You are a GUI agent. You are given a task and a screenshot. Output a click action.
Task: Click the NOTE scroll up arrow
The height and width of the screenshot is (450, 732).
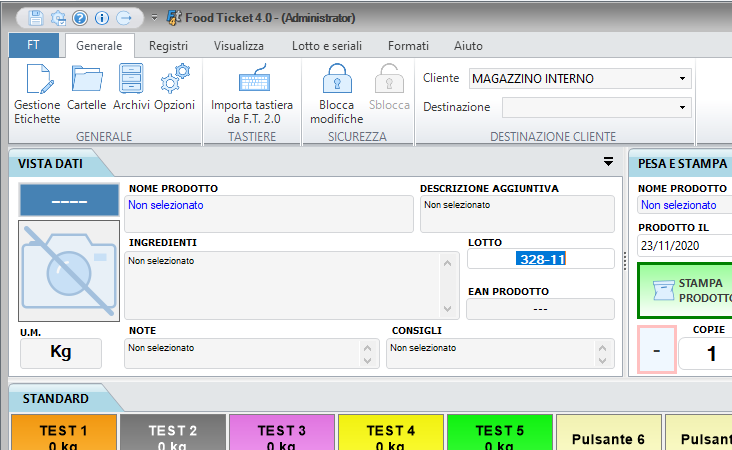(367, 348)
